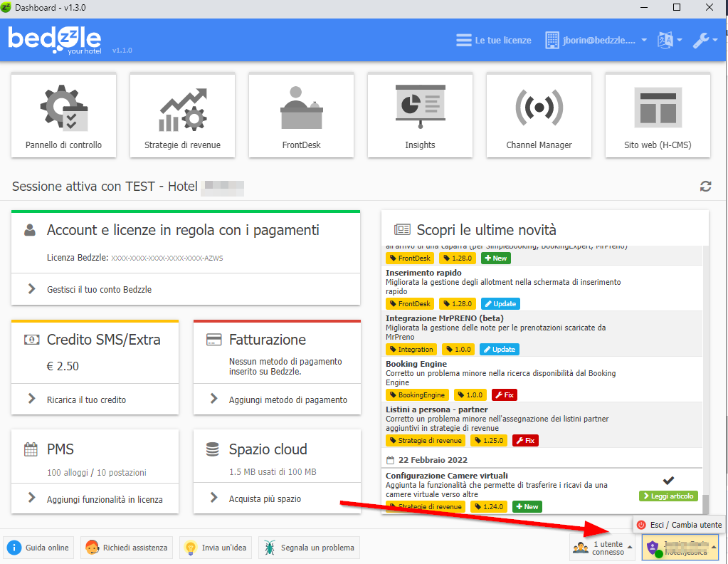Open Le tue licenze menu
This screenshot has width=728, height=564.
click(x=494, y=41)
